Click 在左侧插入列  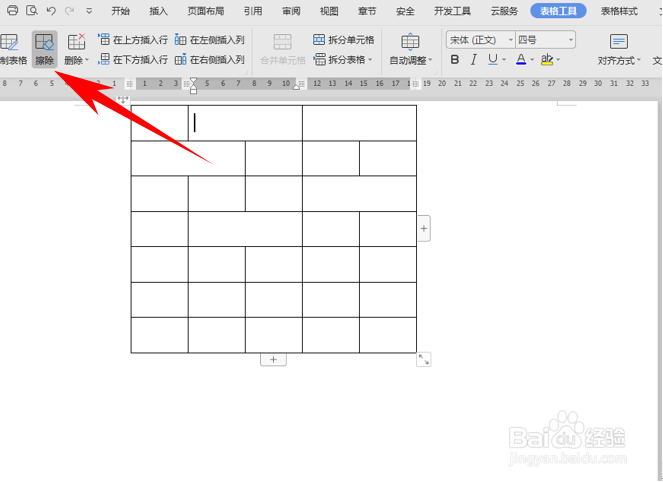click(x=210, y=40)
